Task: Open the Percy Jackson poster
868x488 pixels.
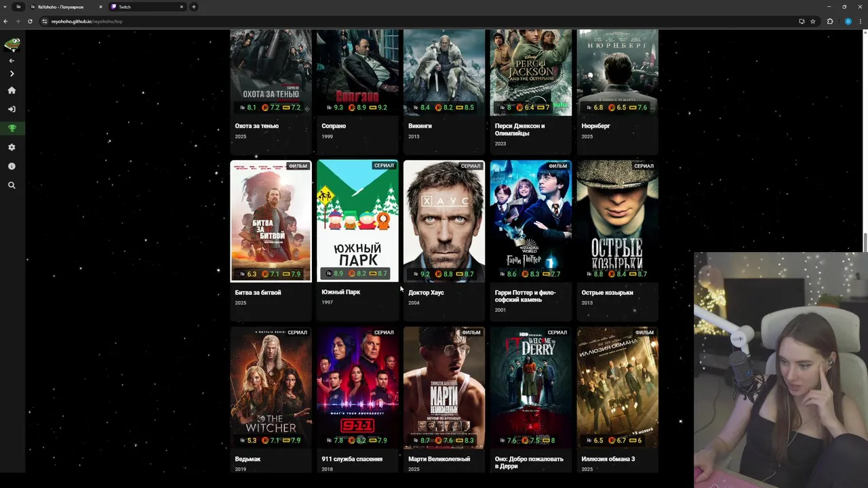Action: [531, 71]
